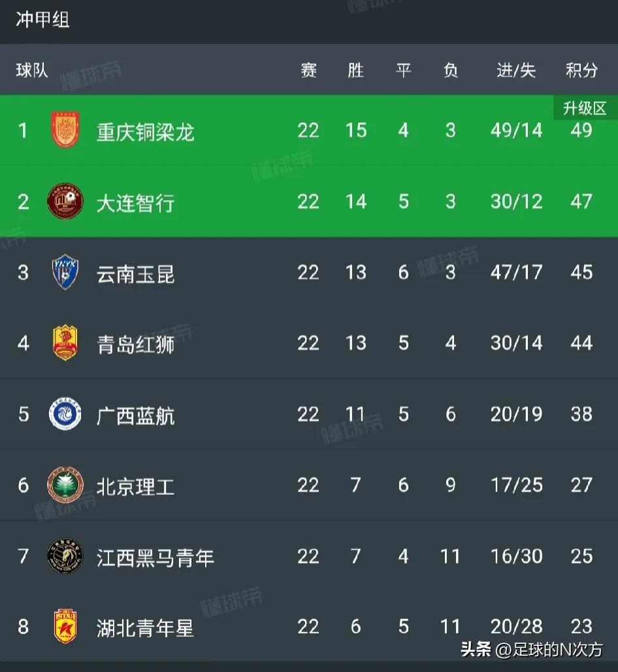618x672 pixels.
Task: Open the 重庆铜梁龙 team name
Action: coord(145,131)
